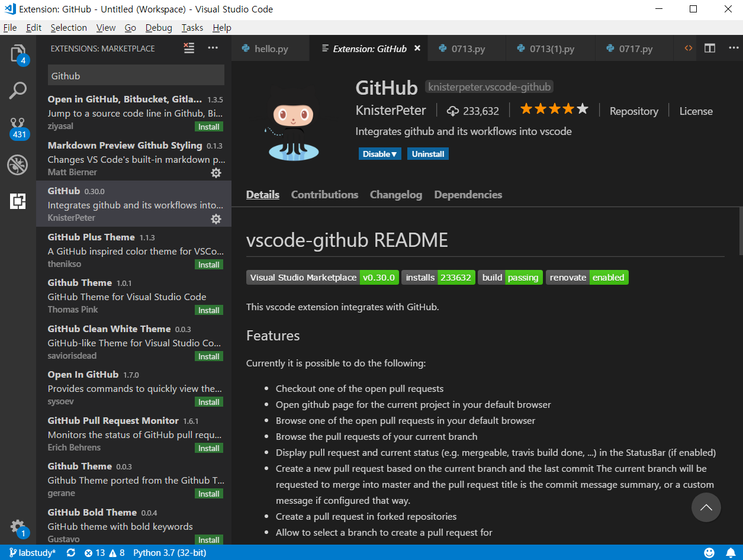The image size is (743, 560).
Task: Show opened editors overflow icon
Action: click(x=689, y=49)
